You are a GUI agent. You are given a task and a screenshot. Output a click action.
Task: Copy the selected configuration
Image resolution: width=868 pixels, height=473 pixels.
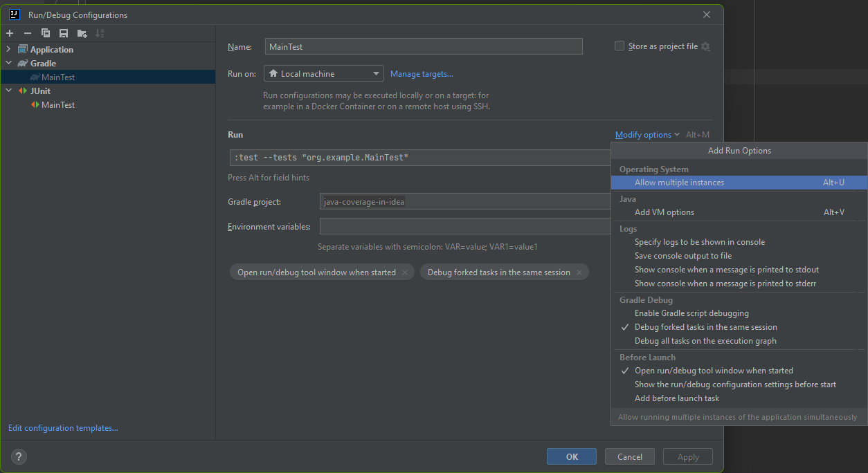pyautogui.click(x=45, y=33)
